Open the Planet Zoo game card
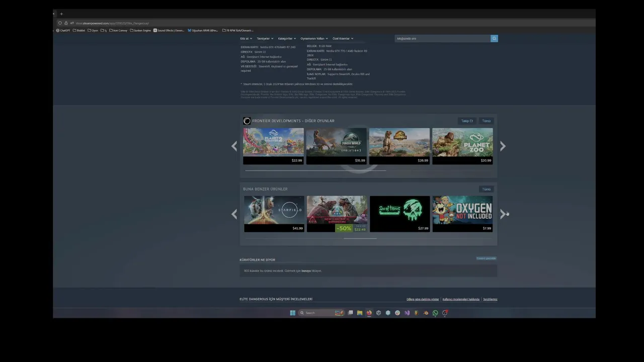The height and width of the screenshot is (362, 644). 462,146
